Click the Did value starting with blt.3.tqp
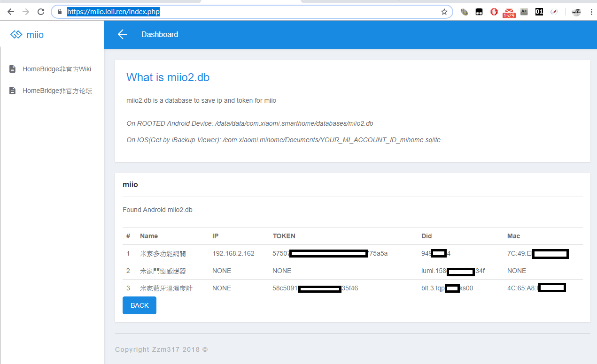The width and height of the screenshot is (597, 364). coord(447,288)
